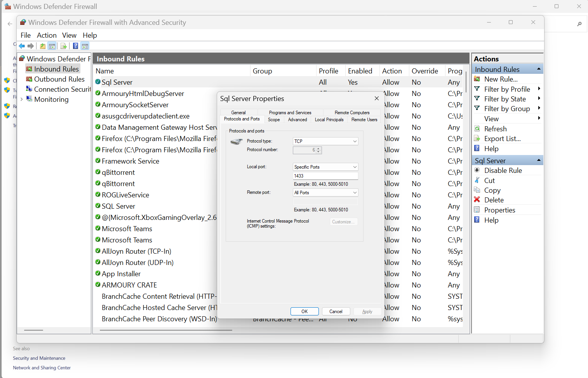This screenshot has width=588, height=378.
Task: Switch to the Remote Computers tab
Action: pos(352,113)
